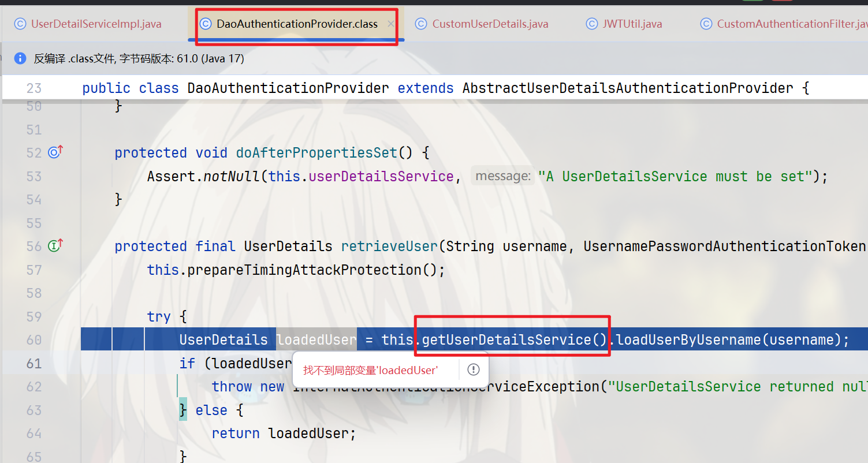The image size is (868, 463).
Task: Click the class icon on the CustomUserDetails.java tab
Action: 420,24
